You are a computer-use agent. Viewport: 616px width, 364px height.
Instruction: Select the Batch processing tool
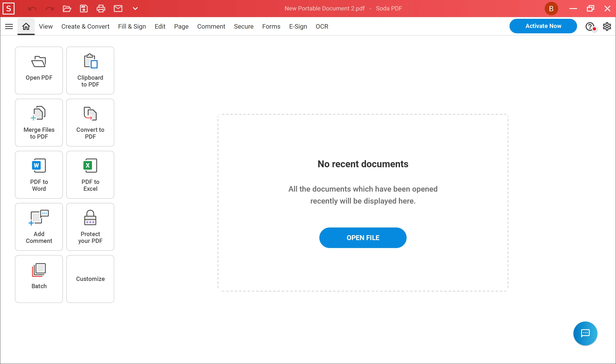39,279
